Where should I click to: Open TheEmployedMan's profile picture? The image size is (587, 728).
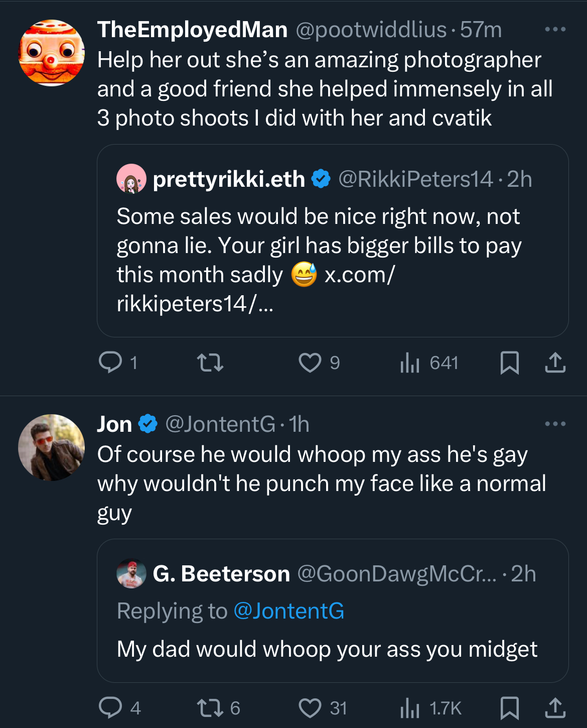[51, 53]
